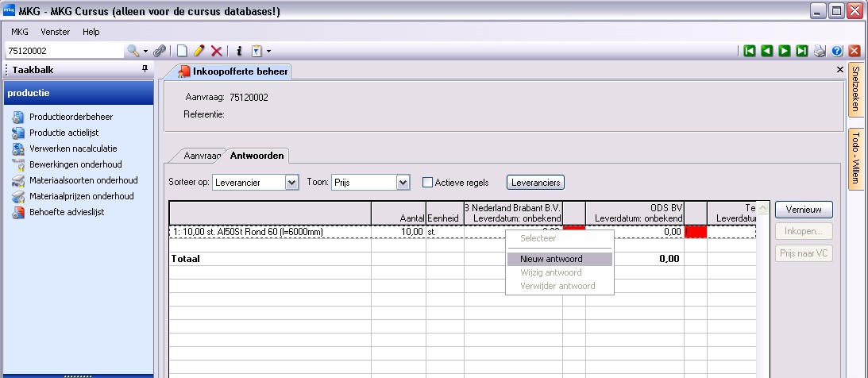This screenshot has width=868, height=378.
Task: Open the Help menu
Action: (91, 32)
